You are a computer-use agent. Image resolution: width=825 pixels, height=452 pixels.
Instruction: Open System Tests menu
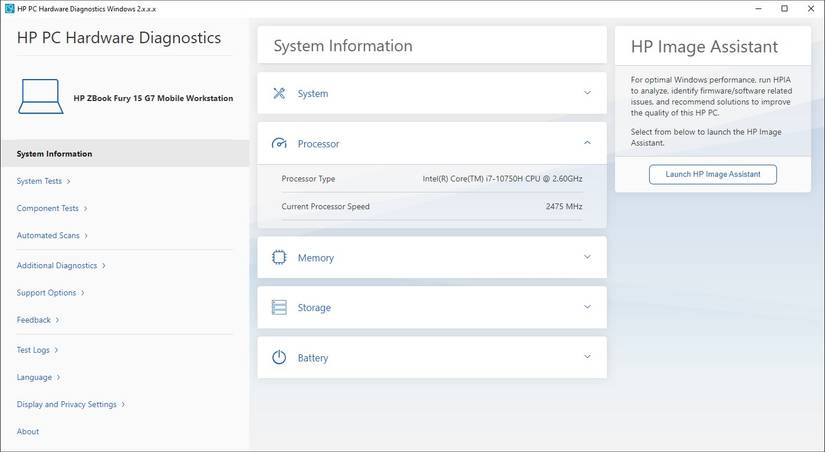click(x=43, y=181)
